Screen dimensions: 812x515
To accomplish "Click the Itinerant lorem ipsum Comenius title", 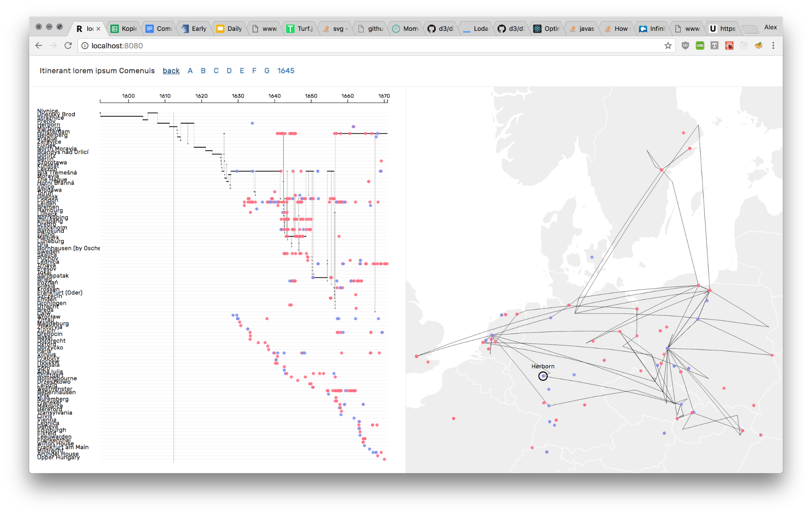I will pyautogui.click(x=97, y=71).
